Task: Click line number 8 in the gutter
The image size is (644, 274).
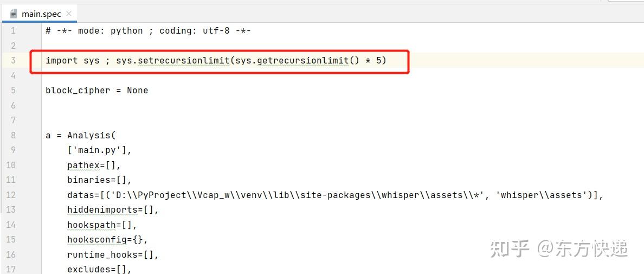Action: (13, 135)
